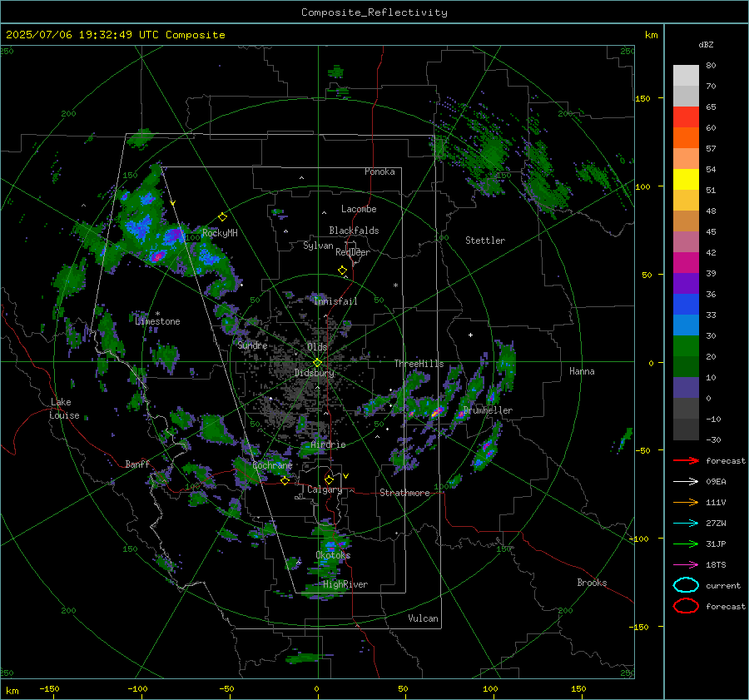Select the HighRiver label
Viewport: 749px width, 700px height.
[345, 584]
